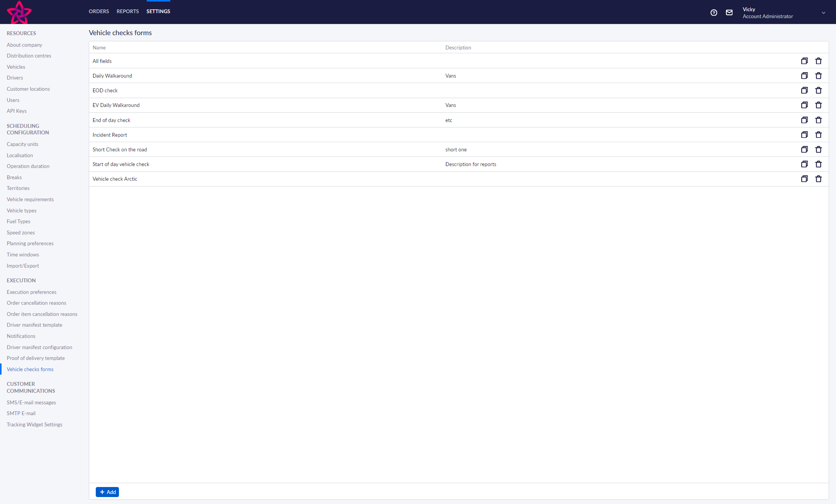Duplicate the End of day check form
836x504 pixels.
[804, 120]
